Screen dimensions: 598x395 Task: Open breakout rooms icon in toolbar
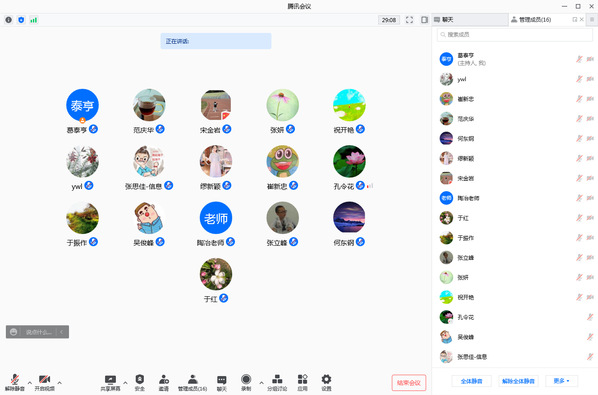277,382
